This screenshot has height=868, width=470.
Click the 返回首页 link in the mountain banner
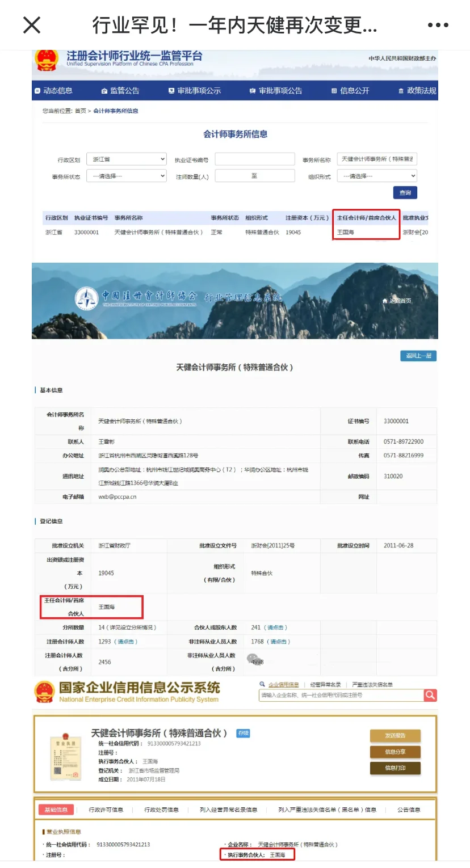coord(397,301)
